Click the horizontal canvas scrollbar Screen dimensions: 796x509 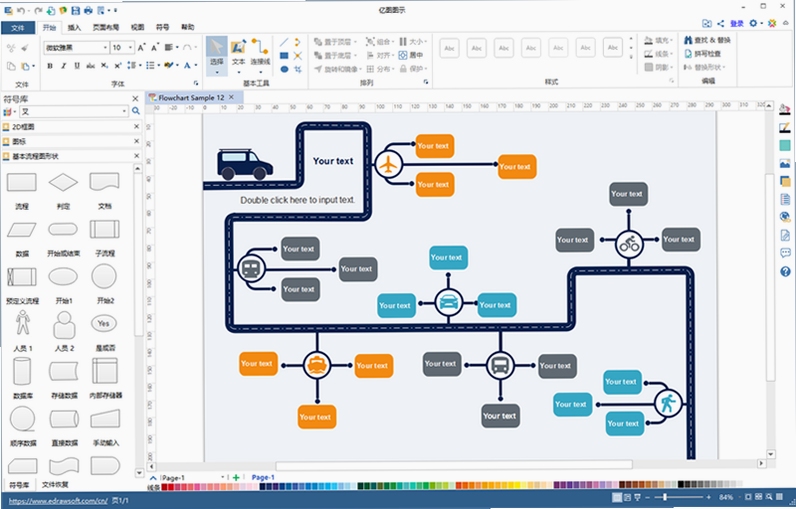point(454,465)
